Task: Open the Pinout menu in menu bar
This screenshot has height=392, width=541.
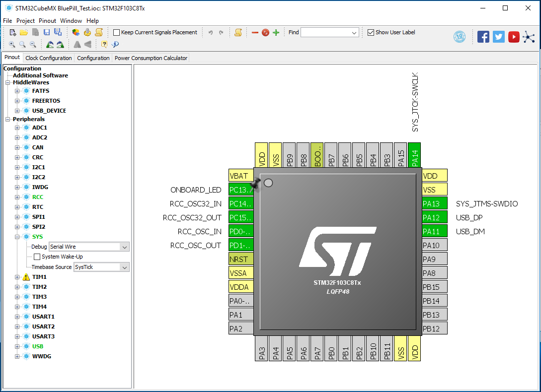Action: tap(47, 21)
